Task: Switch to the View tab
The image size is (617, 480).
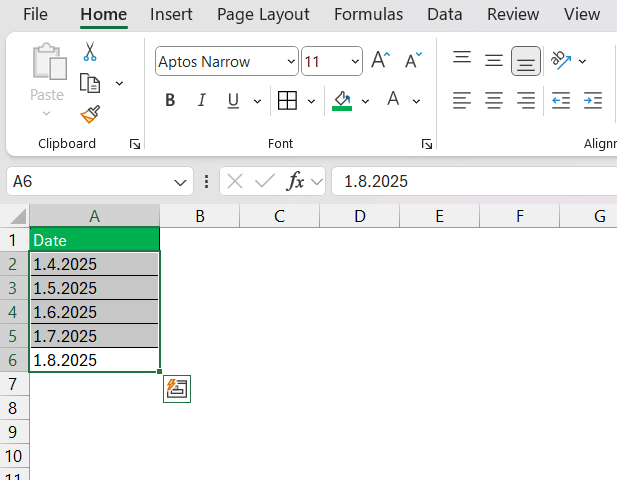Action: (582, 15)
